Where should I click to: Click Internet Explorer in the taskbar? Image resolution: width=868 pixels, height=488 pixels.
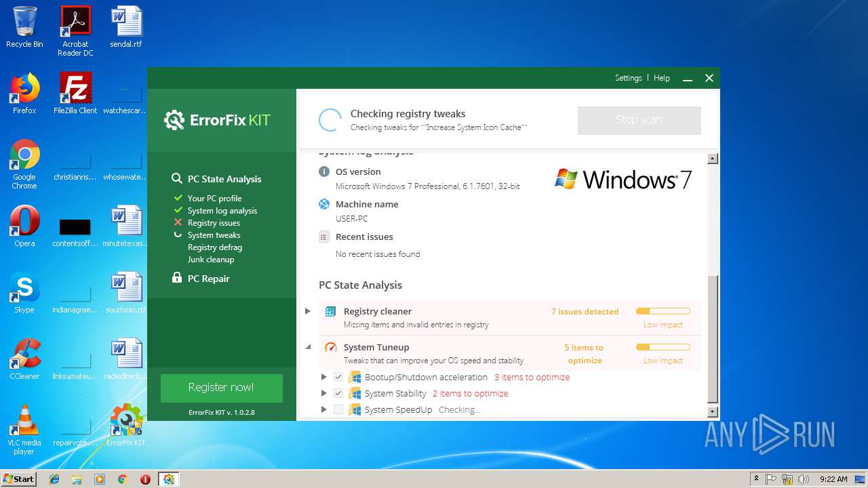pyautogui.click(x=54, y=479)
